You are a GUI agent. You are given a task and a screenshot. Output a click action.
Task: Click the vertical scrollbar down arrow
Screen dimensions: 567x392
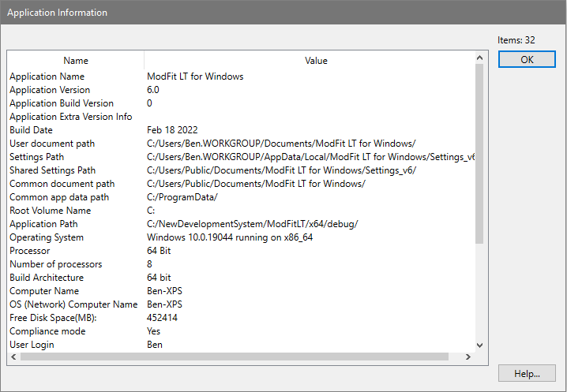tap(479, 345)
